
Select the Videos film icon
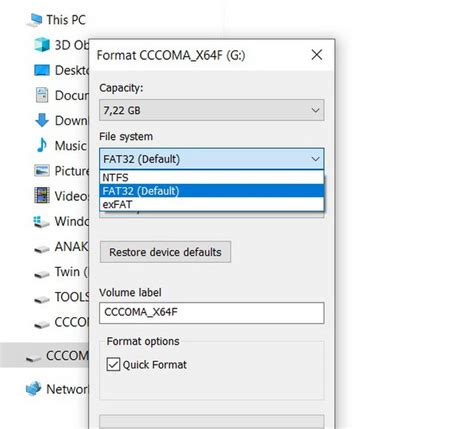pos(42,196)
